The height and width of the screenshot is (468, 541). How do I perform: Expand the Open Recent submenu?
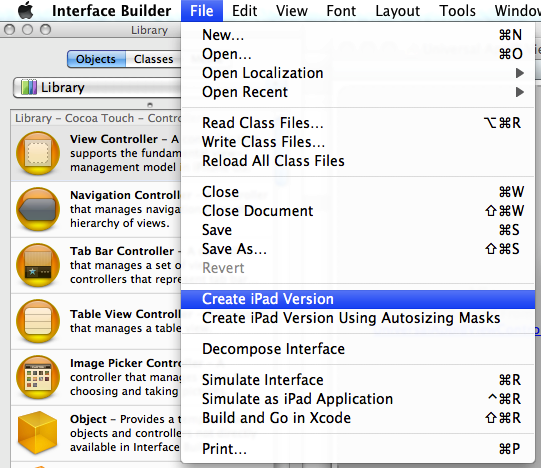click(x=358, y=92)
